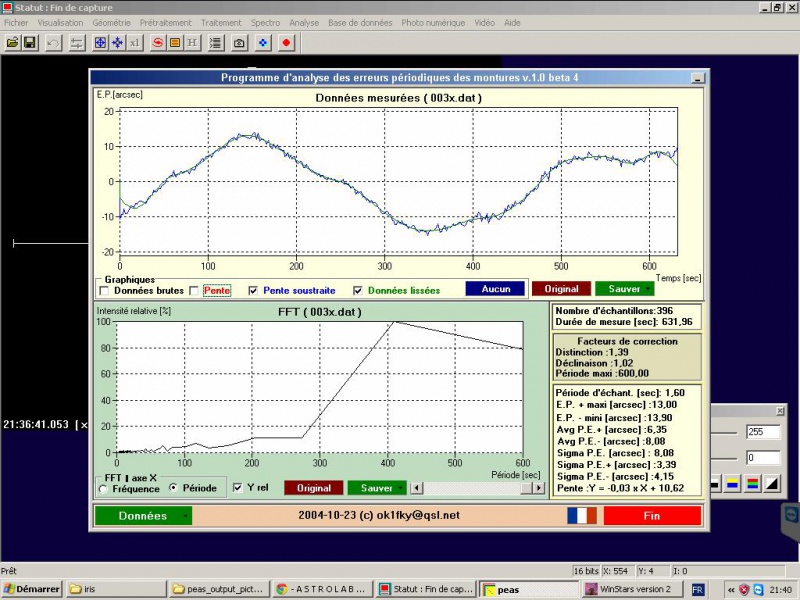This screenshot has width=800, height=600.
Task: Click the red record dot icon
Action: 286,43
